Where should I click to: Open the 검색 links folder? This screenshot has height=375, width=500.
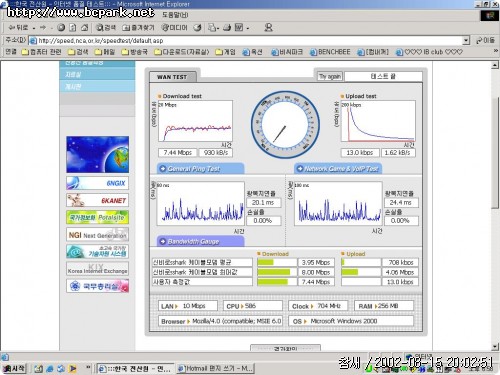[x=78, y=52]
